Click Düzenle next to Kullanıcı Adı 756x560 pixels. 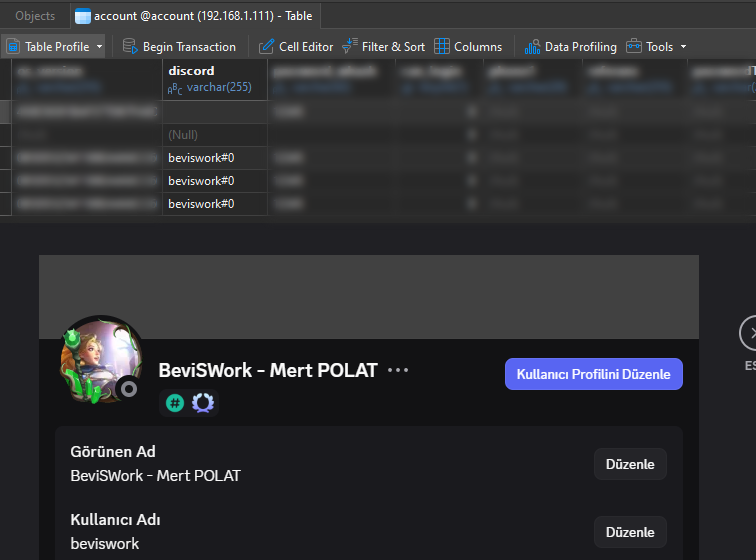[630, 532]
